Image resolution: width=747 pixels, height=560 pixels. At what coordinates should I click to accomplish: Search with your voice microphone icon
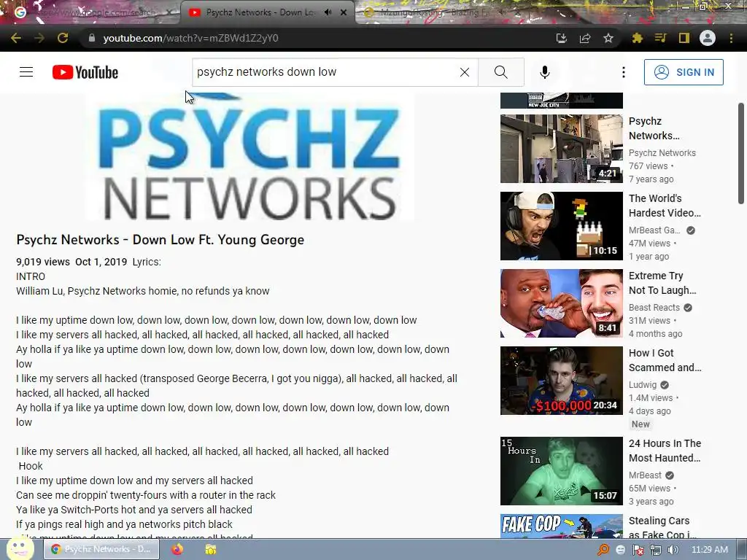coord(545,72)
